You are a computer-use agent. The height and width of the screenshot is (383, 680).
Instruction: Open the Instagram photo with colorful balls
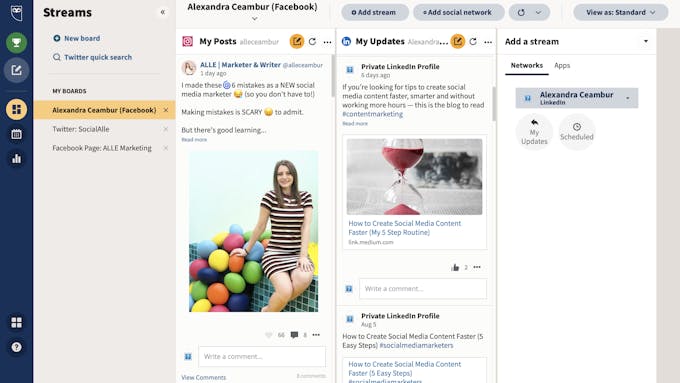254,231
